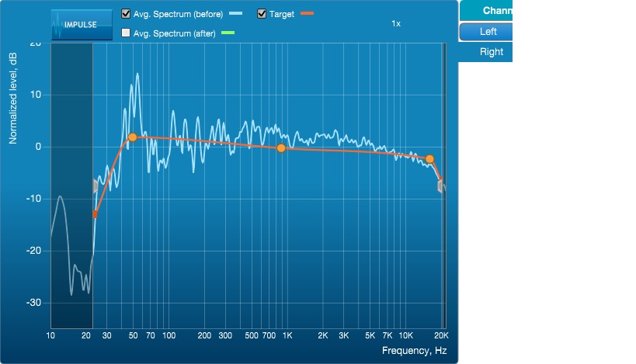Select target control point near 50 Hz
636x364 pixels.
pyautogui.click(x=133, y=137)
